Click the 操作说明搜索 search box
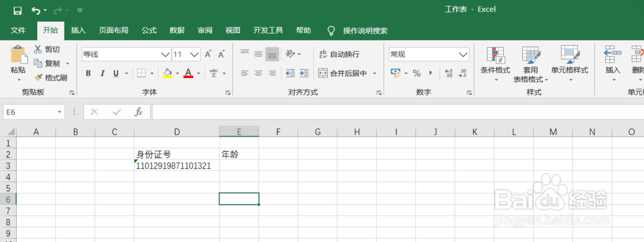 click(365, 31)
